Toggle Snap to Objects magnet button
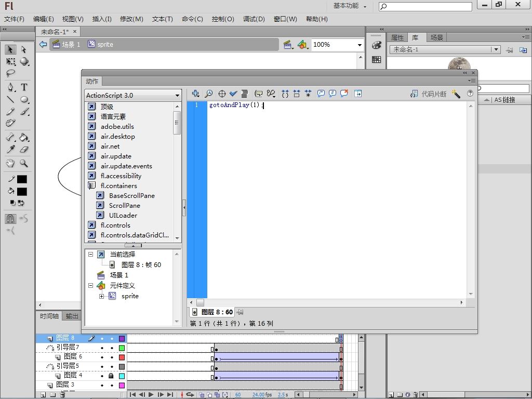Screen dimensions: 532x399 pyautogui.click(x=10, y=218)
